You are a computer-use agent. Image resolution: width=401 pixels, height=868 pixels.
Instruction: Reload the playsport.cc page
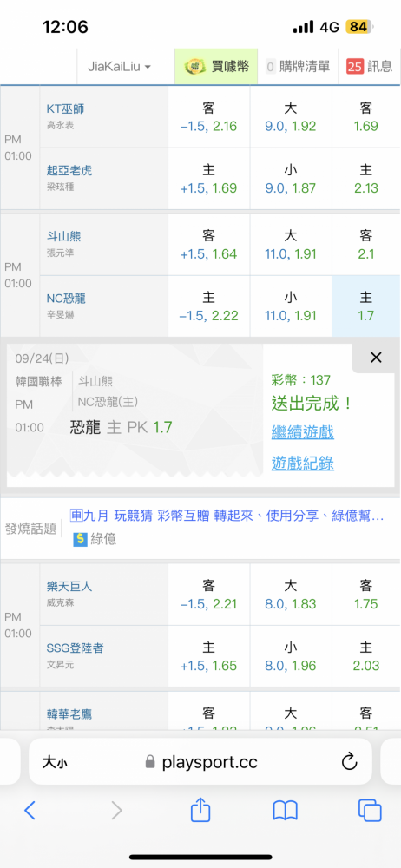349,762
